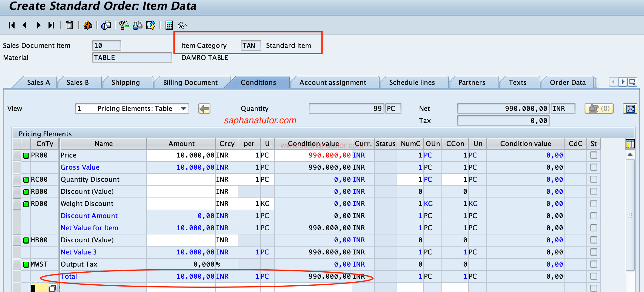The width and height of the screenshot is (644, 292).
Task: Open the Schedule lines tab
Action: click(412, 82)
